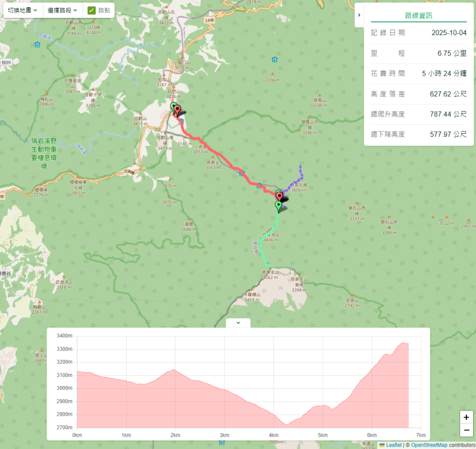Open the 選擇路段 segment dropdown
The width and height of the screenshot is (476, 449).
[63, 10]
